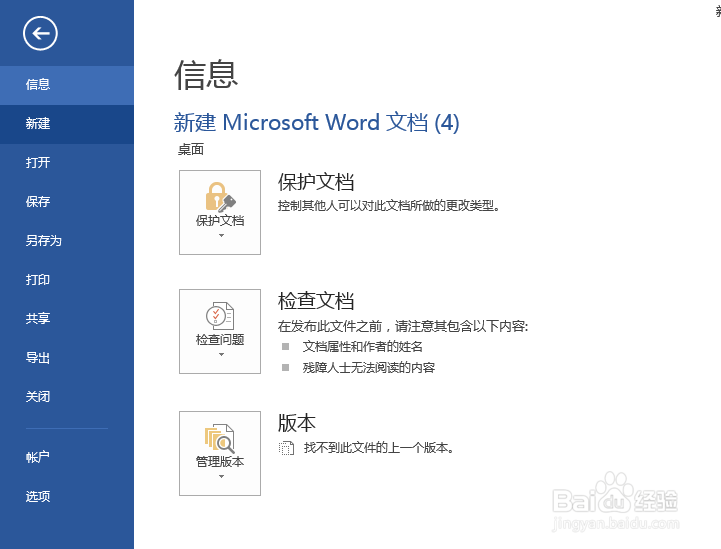Click the document title 新建 Microsoft Word 文档 (4)
The image size is (721, 549).
click(316, 123)
